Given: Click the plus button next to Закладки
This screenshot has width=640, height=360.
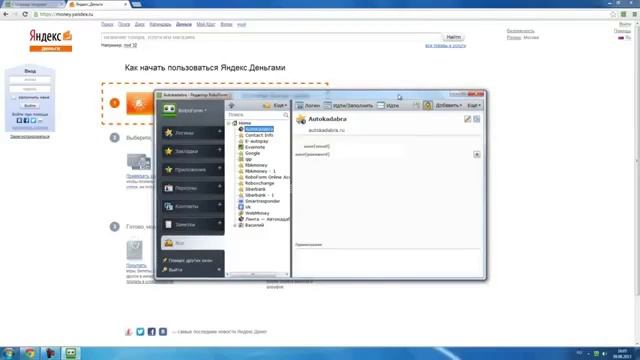Looking at the screenshot, I should 220,150.
